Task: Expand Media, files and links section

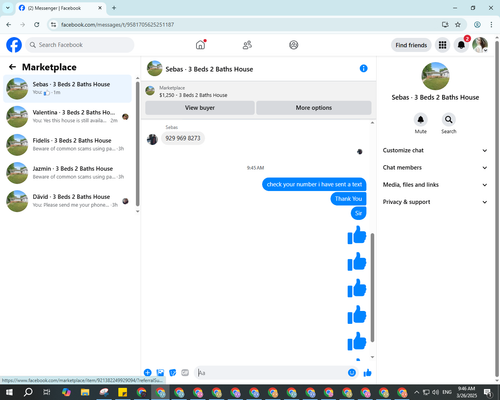Action: click(x=435, y=185)
